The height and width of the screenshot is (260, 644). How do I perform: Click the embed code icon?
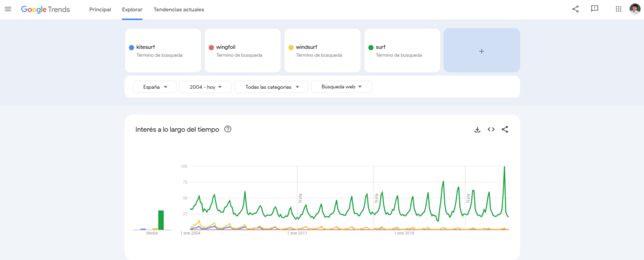(x=491, y=130)
